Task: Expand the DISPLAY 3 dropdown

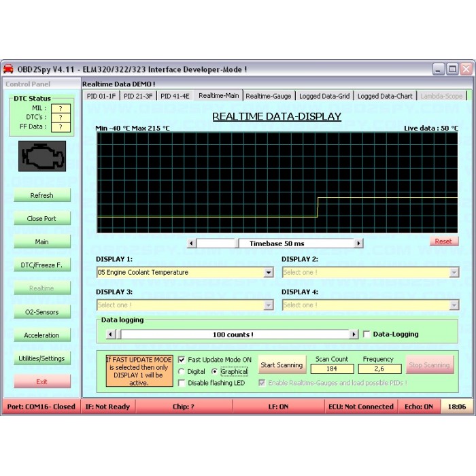Action: [x=269, y=305]
